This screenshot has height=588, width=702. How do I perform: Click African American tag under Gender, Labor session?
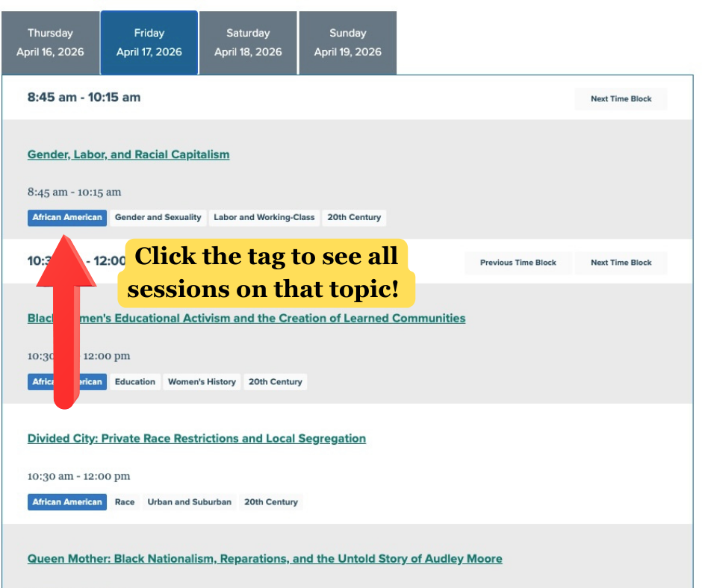67,218
